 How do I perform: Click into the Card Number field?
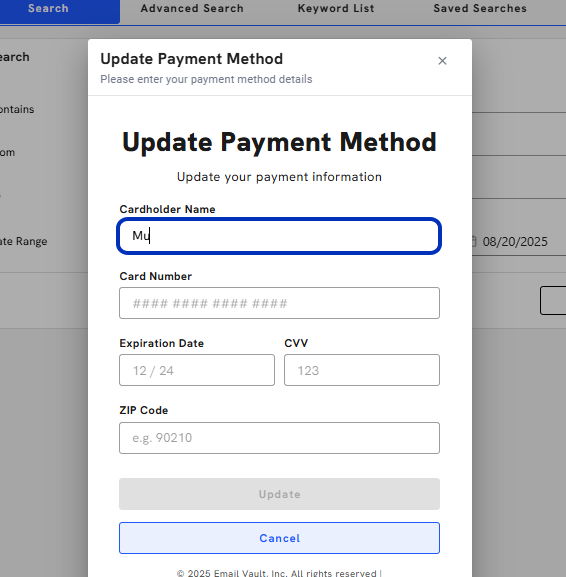[x=279, y=303]
